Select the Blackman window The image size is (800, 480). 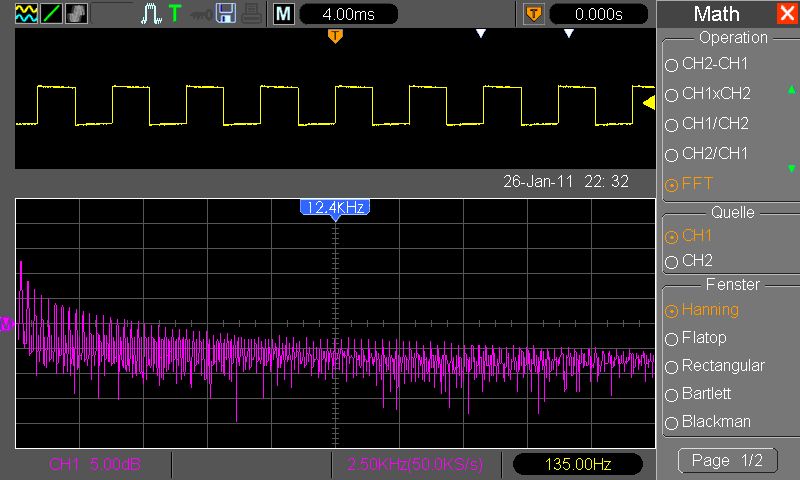708,422
